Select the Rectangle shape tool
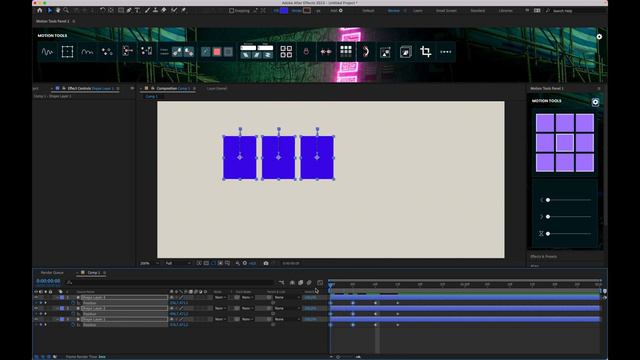 click(121, 10)
